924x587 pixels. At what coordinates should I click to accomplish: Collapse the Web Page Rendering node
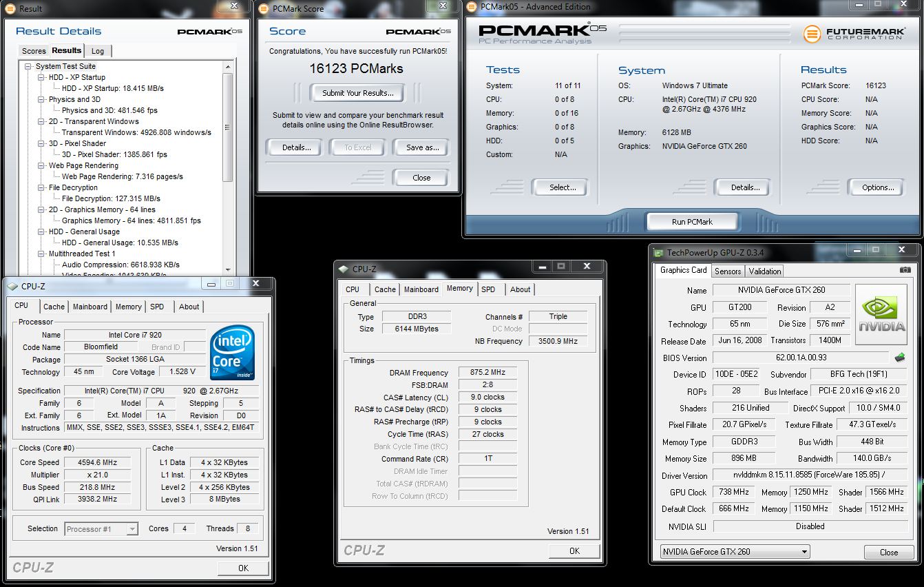point(41,165)
